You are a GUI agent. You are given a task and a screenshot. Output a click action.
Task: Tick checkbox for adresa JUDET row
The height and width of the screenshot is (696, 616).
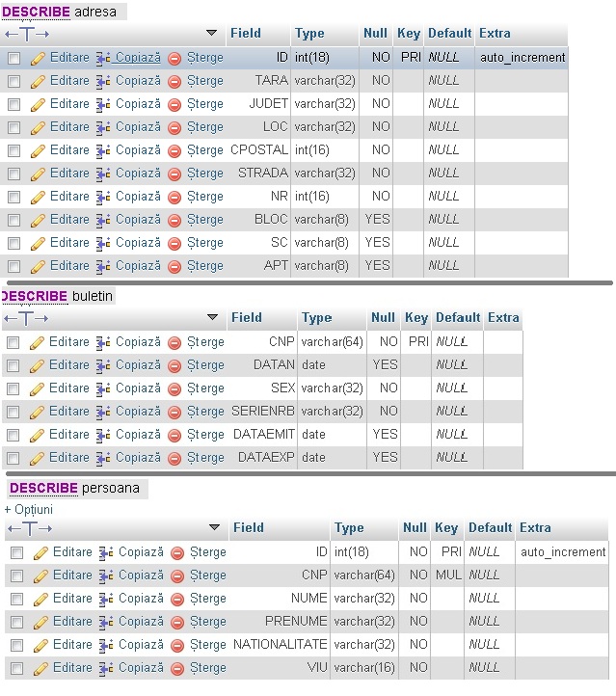(x=14, y=104)
